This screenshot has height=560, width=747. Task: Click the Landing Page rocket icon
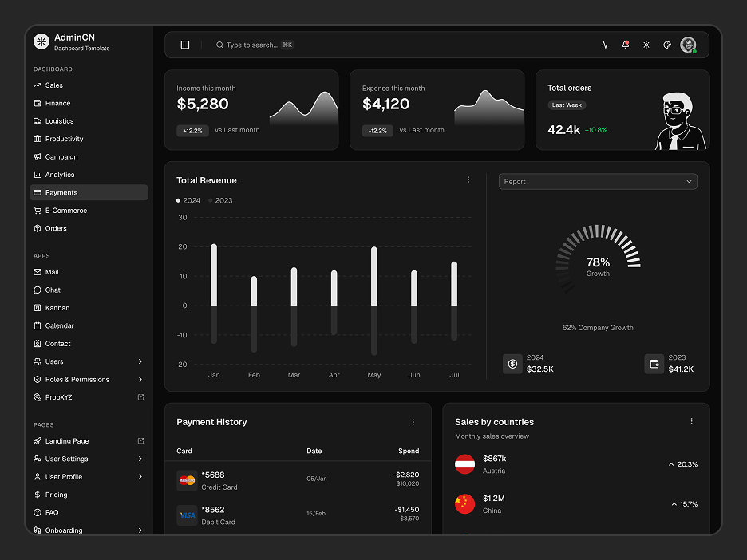point(38,441)
